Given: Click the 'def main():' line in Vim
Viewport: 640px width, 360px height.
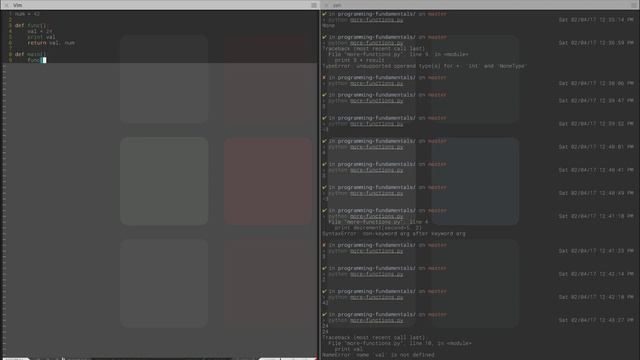Looking at the screenshot, I should click(x=31, y=54).
